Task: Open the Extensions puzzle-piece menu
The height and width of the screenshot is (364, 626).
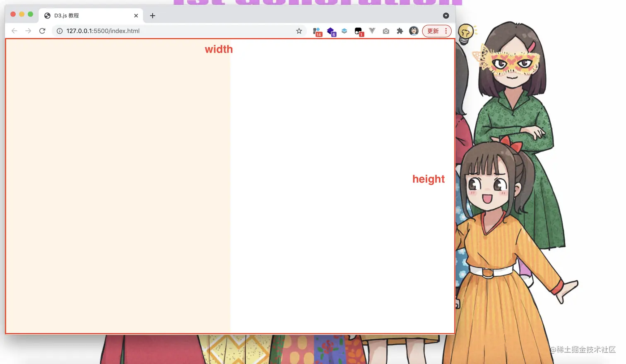Action: [400, 31]
